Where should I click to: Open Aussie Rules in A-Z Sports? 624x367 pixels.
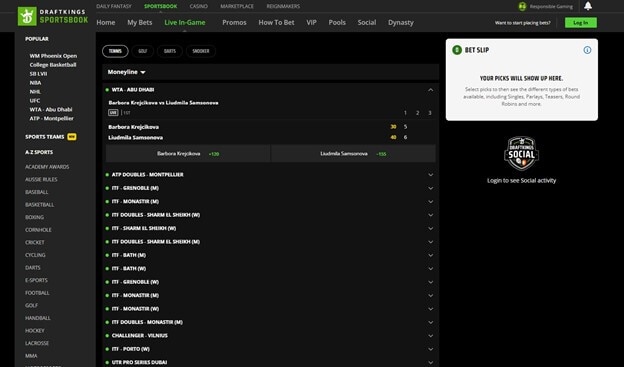pyautogui.click(x=41, y=180)
